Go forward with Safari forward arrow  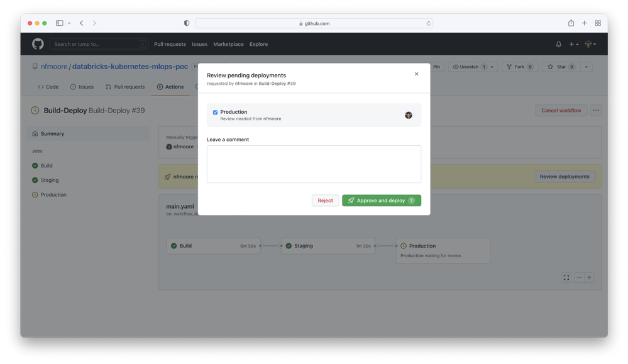(x=94, y=23)
